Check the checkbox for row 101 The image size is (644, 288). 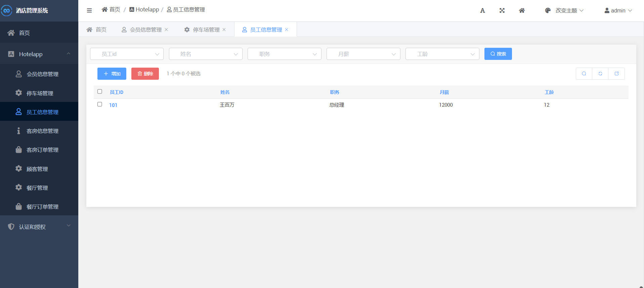(x=100, y=104)
